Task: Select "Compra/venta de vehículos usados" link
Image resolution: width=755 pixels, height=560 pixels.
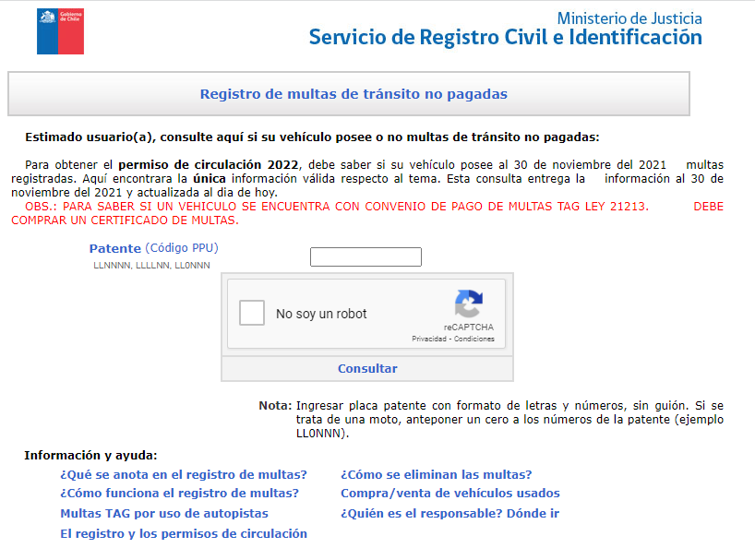Action: [449, 494]
